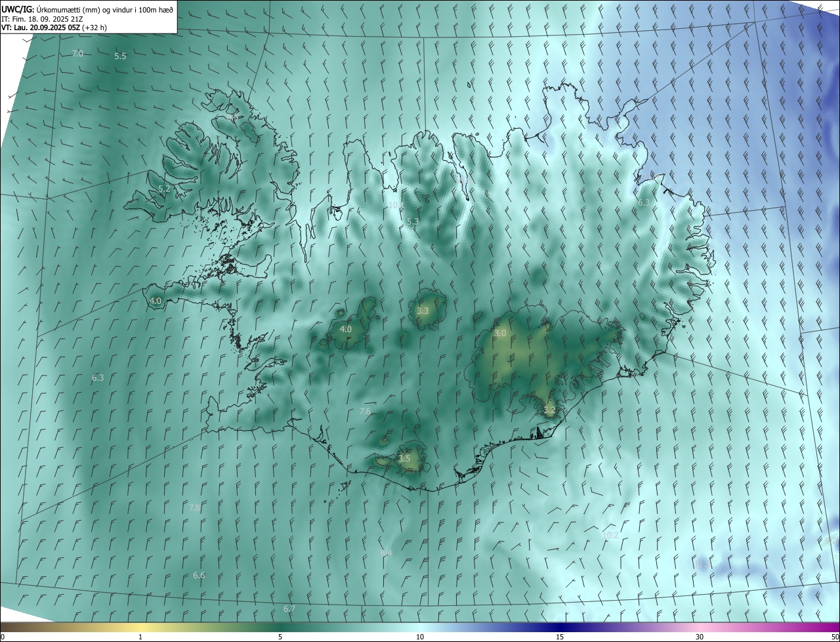Click the initial time line 'IT: Fim. 18. 09. 2025 21Z'
Viewport: 840px width, 642px height.
(42, 18)
